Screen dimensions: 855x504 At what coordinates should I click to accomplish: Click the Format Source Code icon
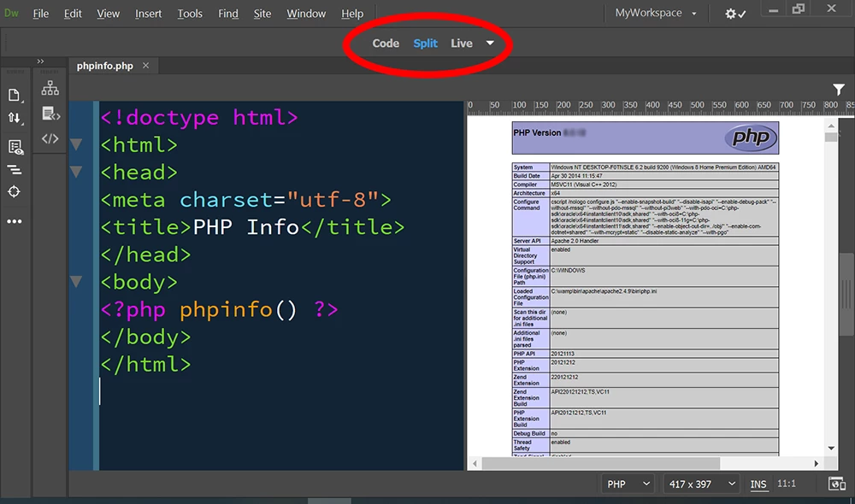tap(15, 170)
